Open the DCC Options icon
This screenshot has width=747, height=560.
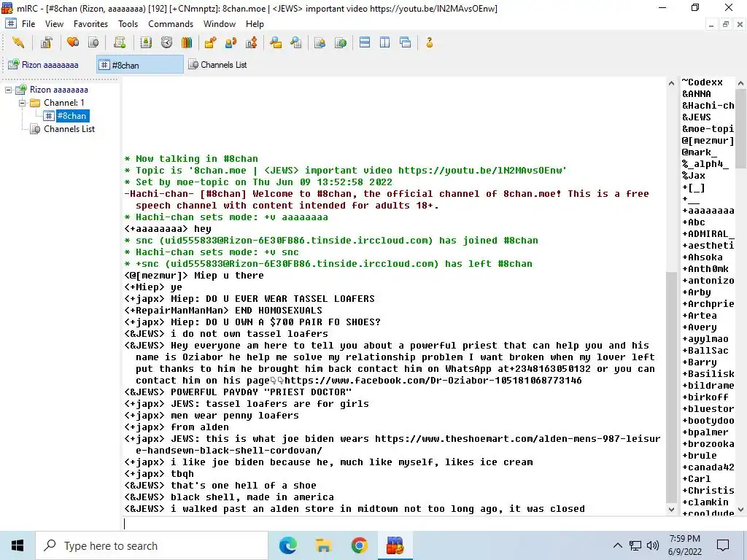click(252, 43)
